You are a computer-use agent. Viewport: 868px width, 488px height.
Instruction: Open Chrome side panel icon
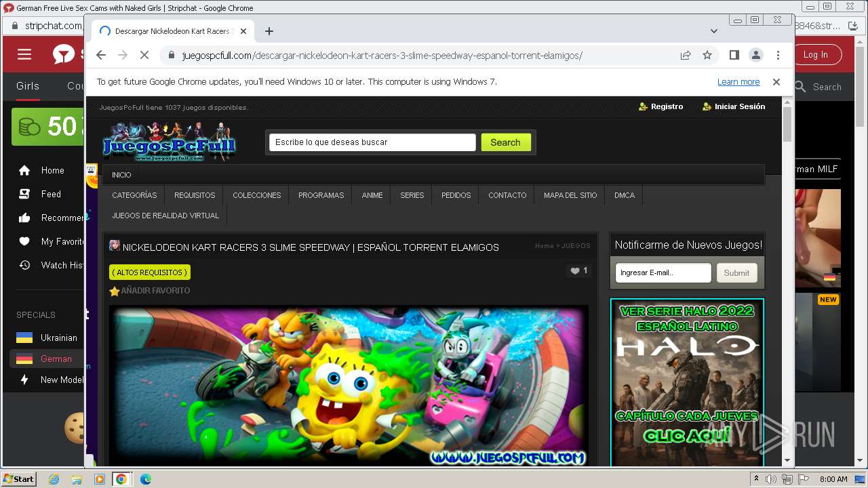click(734, 55)
